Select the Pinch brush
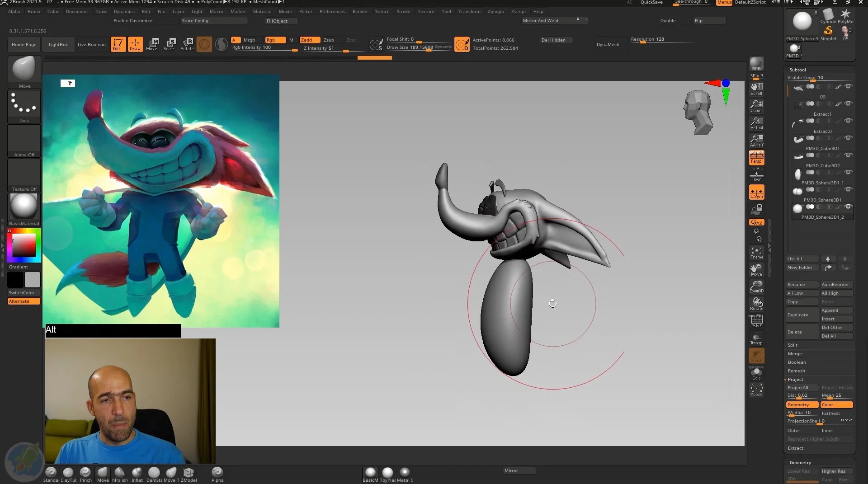 85,475
